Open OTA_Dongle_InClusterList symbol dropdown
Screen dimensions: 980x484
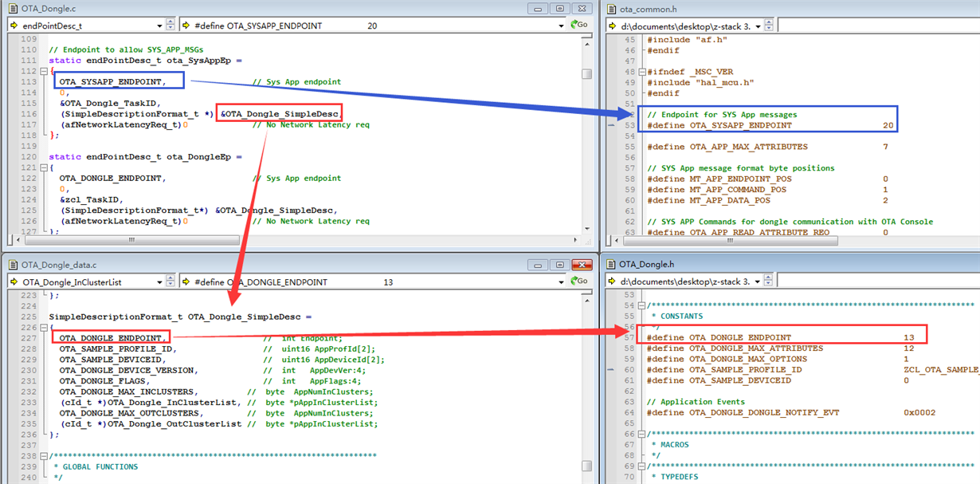159,281
